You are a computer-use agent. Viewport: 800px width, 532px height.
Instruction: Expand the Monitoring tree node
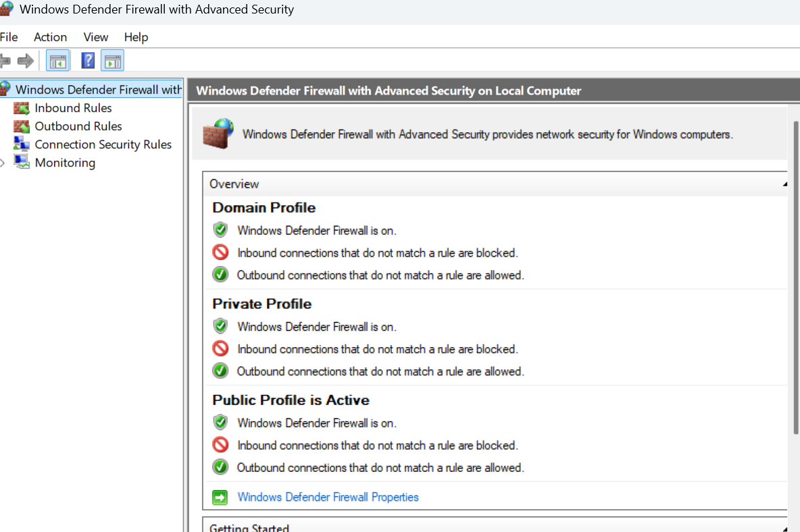tap(3, 163)
